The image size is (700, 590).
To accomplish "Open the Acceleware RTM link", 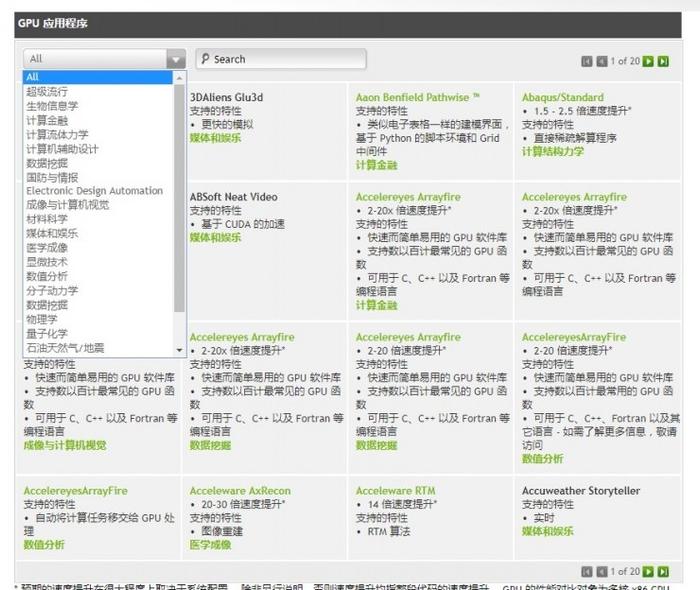I will 396,491.
